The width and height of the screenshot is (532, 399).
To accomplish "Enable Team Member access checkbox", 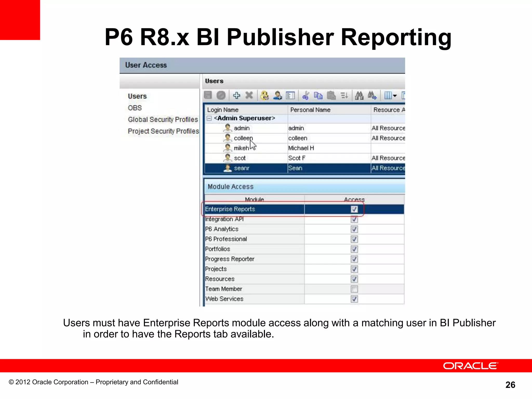I will 354,289.
